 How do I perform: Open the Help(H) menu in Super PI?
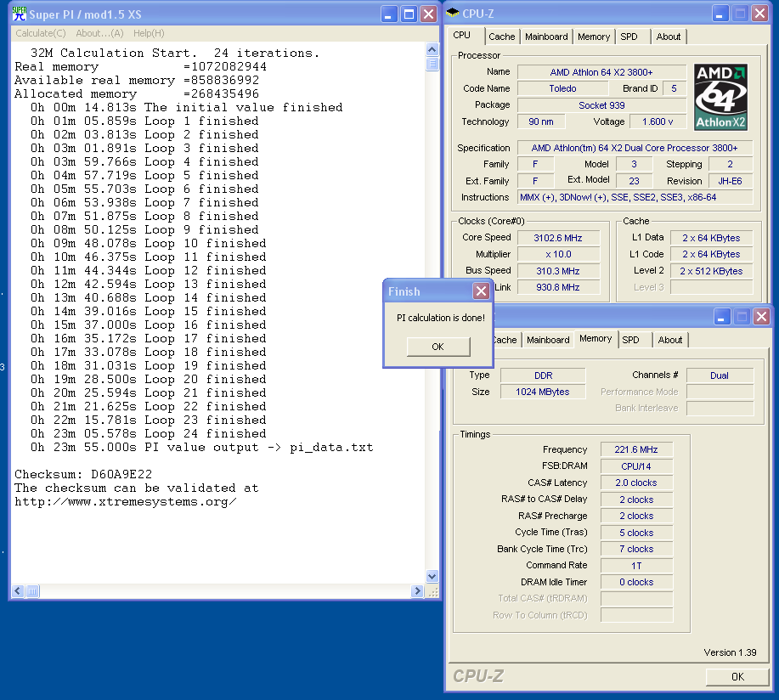[149, 33]
